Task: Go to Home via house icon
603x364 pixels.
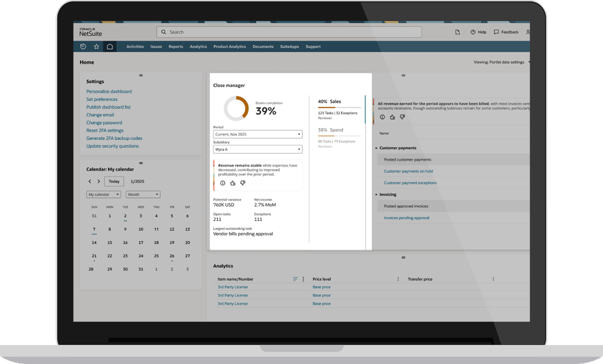Action: pos(110,47)
